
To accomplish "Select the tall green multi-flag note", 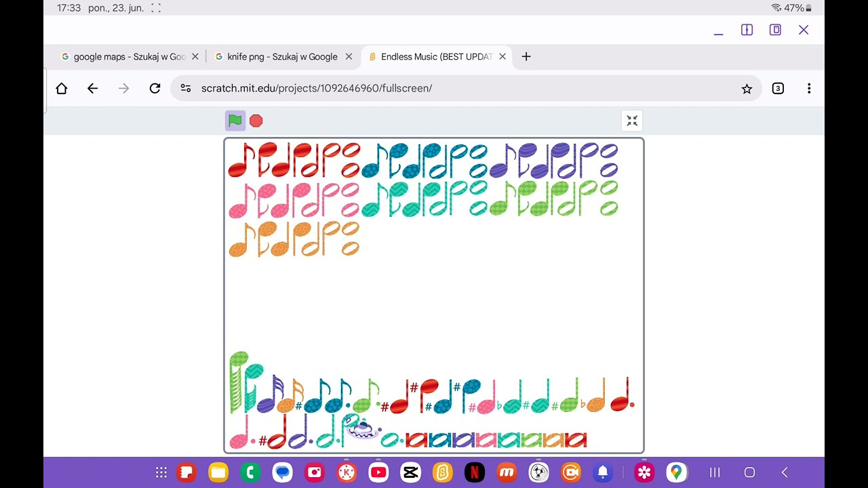I will click(237, 382).
